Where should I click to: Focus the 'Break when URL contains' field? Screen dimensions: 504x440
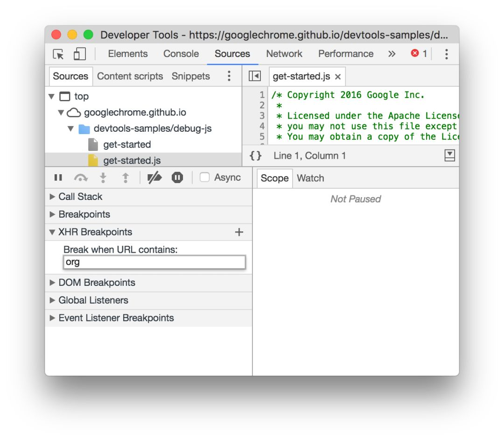[x=154, y=262]
